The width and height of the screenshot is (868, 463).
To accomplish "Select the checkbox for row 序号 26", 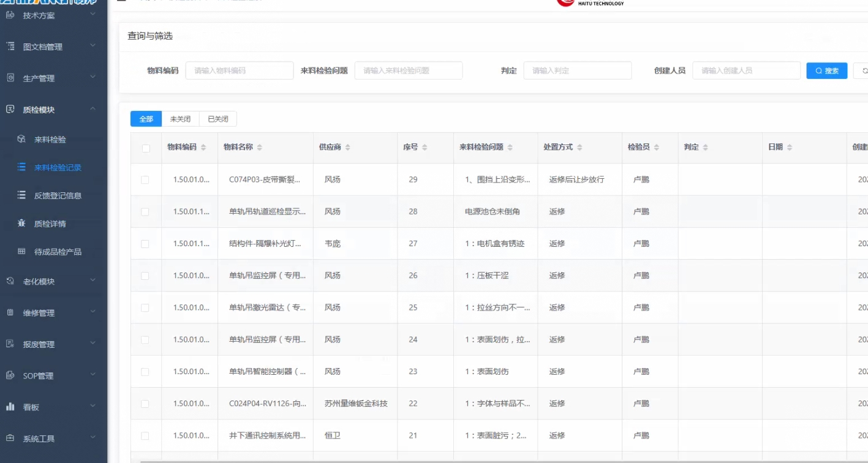I will pyautogui.click(x=145, y=276).
